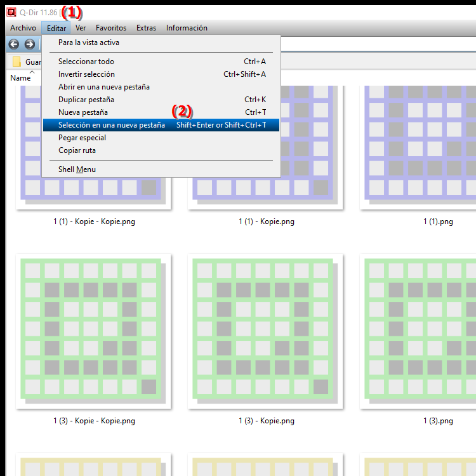This screenshot has height=476, width=476.
Task: Choose Invertir selección menu entry
Action: coord(161,74)
